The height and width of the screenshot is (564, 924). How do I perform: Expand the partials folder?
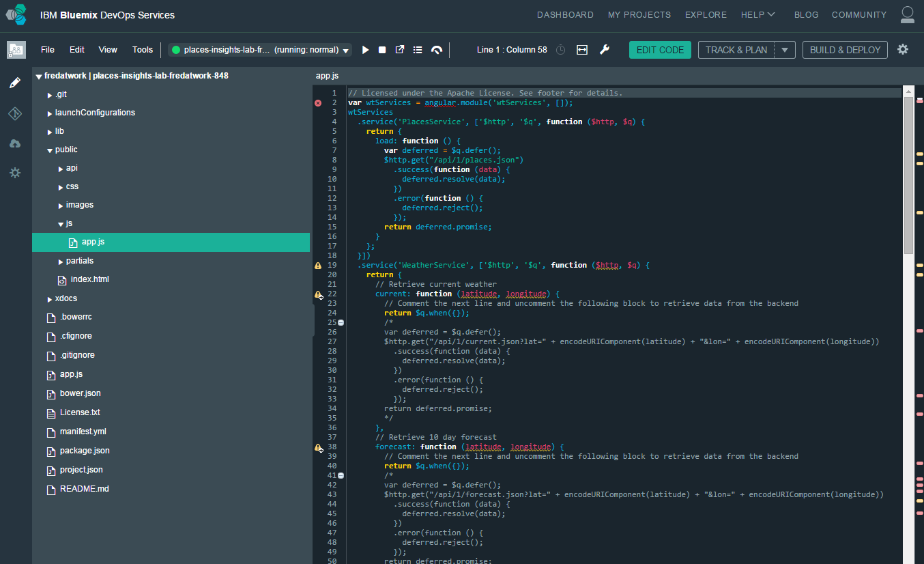coord(61,262)
